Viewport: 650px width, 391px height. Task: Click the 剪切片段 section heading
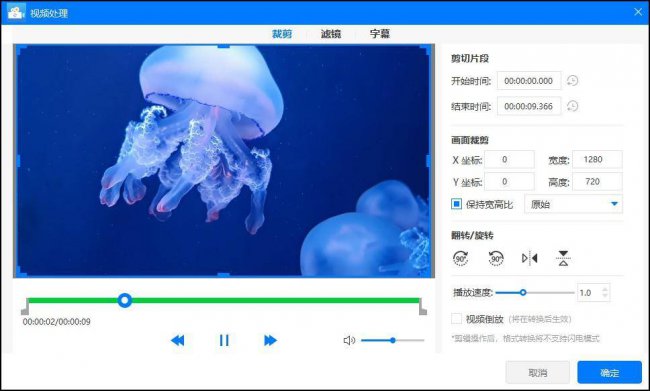point(470,58)
